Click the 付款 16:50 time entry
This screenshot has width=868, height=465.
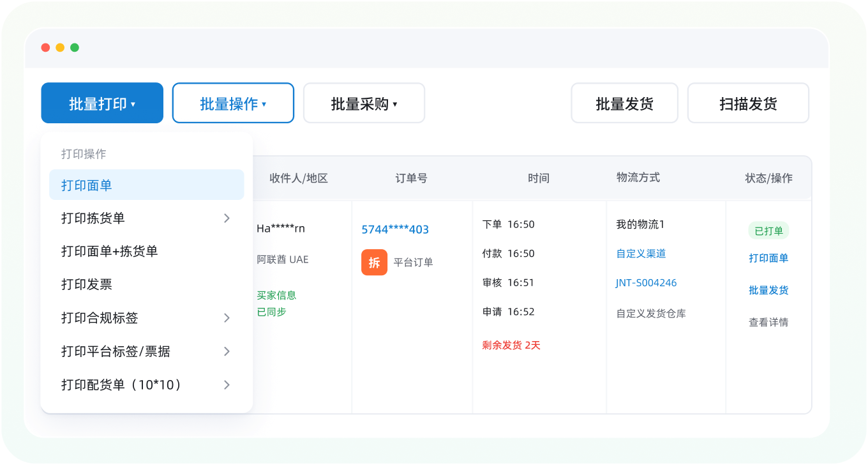[509, 254]
